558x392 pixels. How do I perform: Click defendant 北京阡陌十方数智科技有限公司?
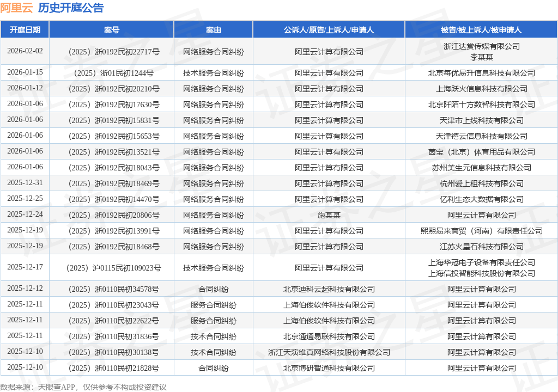[x=482, y=105]
